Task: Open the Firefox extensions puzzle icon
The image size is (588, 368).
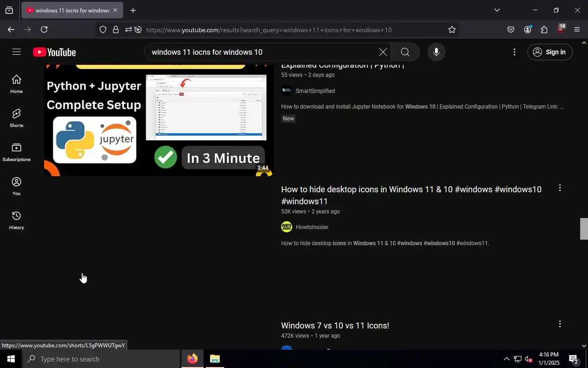Action: point(544,29)
